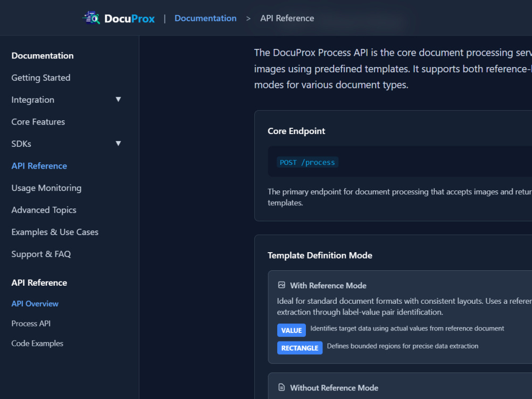
Task: Click the DocuProx brand name
Action: (x=129, y=18)
